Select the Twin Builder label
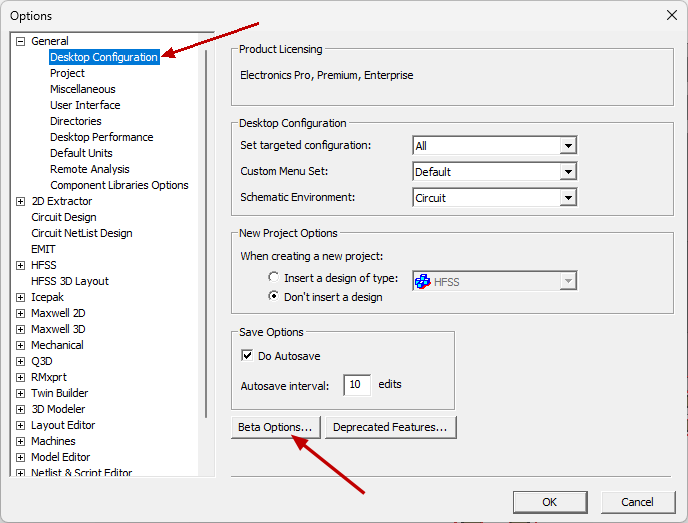The height and width of the screenshot is (523, 688). pyautogui.click(x=59, y=394)
